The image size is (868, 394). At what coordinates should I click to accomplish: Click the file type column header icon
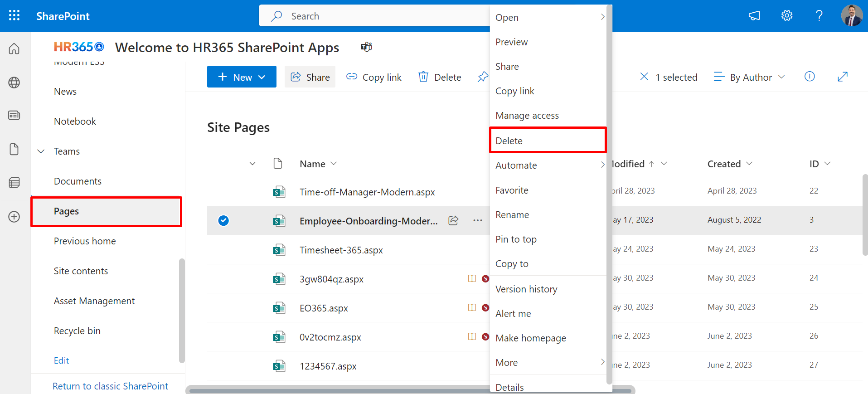278,163
